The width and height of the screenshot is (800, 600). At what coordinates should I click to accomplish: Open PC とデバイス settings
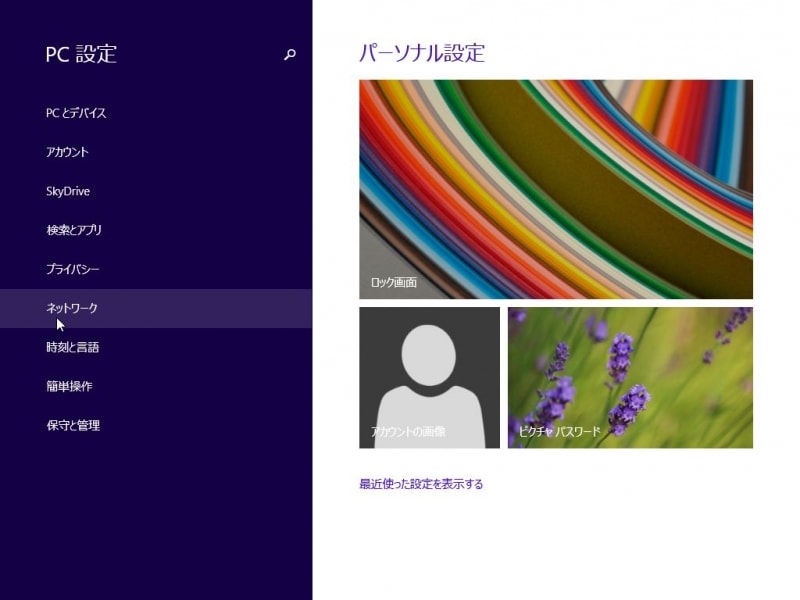pyautogui.click(x=77, y=114)
